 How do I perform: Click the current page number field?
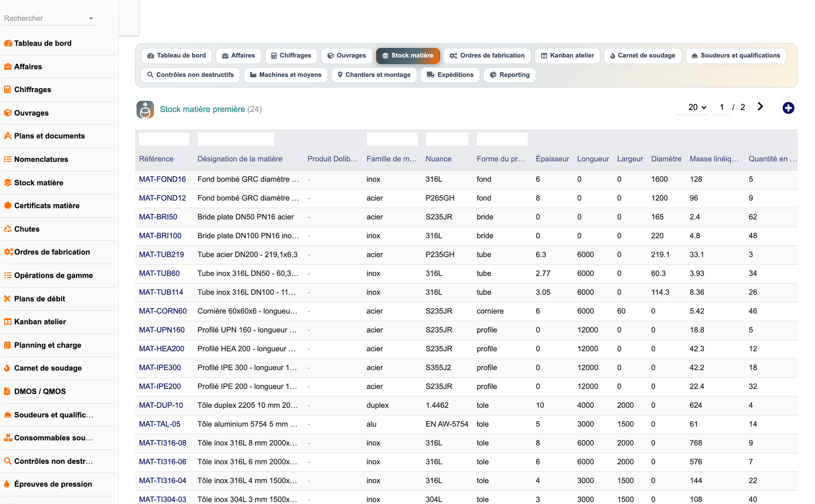click(722, 107)
